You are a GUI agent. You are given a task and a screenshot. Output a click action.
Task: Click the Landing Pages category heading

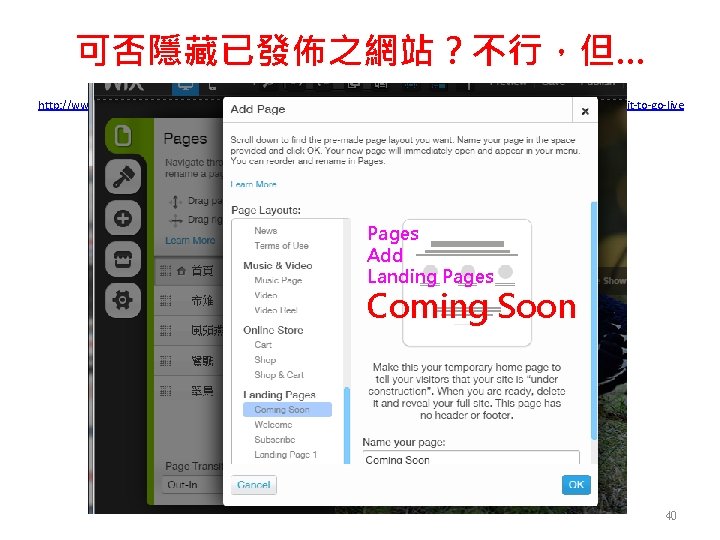(x=279, y=394)
